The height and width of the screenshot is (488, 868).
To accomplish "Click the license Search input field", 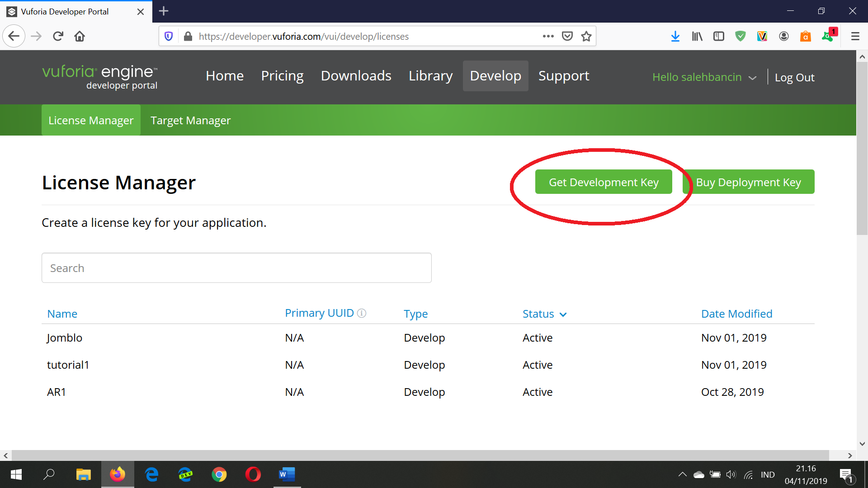I will 236,268.
